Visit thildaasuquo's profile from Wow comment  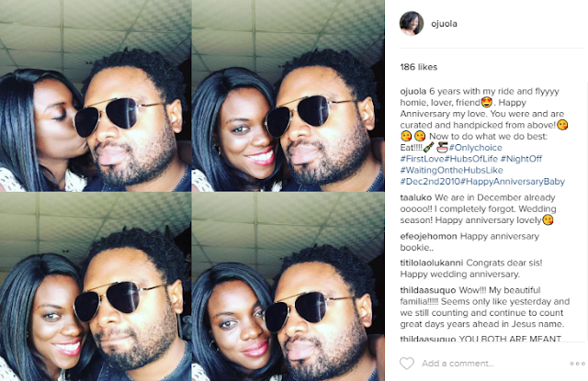(x=428, y=290)
